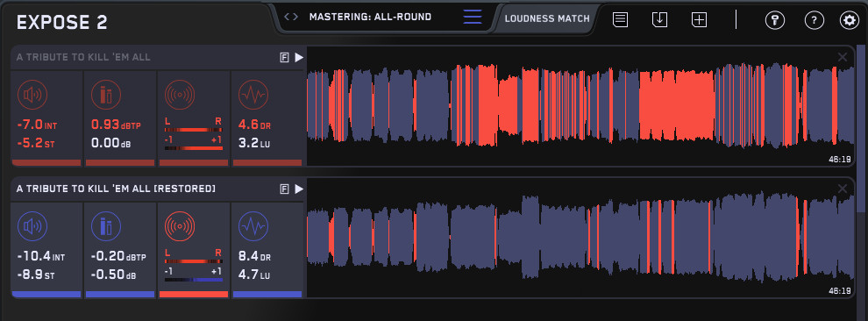Image resolution: width=868 pixels, height=321 pixels.
Task: Select the 0.93 dBTP true peak value
Action: pyautogui.click(x=116, y=125)
